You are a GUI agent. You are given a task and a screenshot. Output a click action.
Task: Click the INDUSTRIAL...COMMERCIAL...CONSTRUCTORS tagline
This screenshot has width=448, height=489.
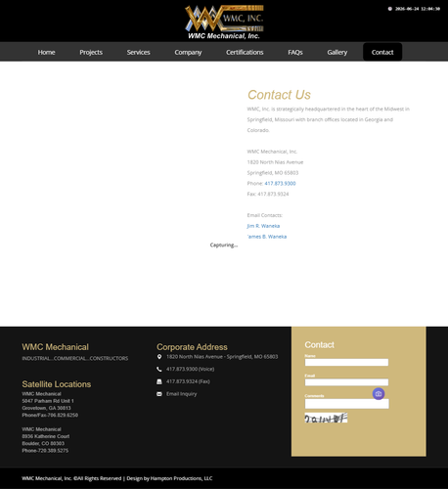(x=75, y=358)
